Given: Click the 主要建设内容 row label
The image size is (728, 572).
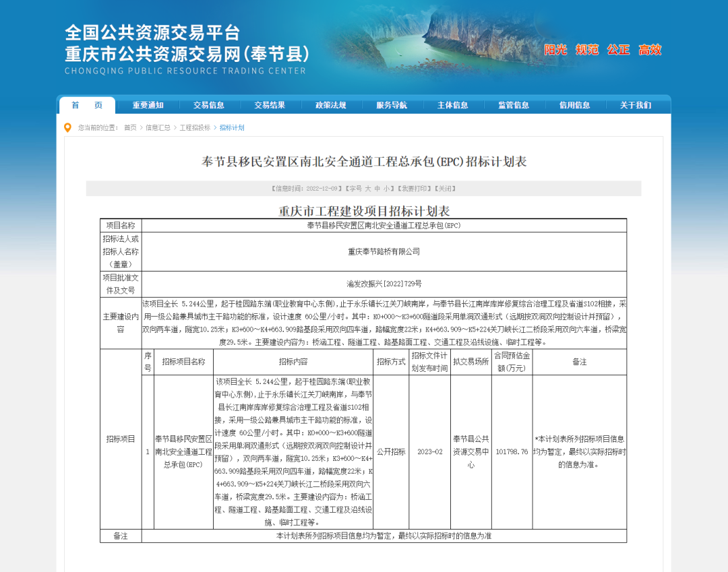Looking at the screenshot, I should click(x=121, y=323).
